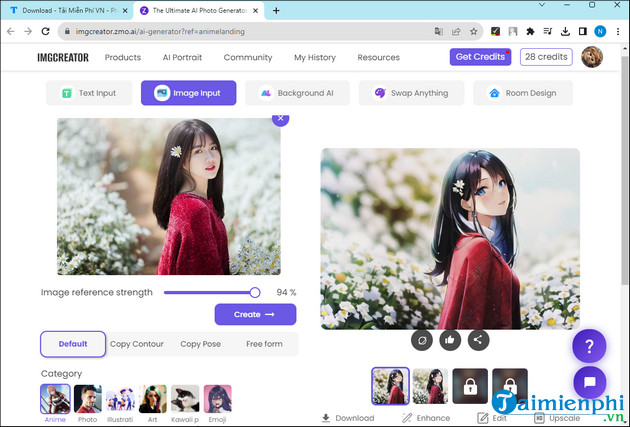Open the Community page
The height and width of the screenshot is (427, 630).
248,57
